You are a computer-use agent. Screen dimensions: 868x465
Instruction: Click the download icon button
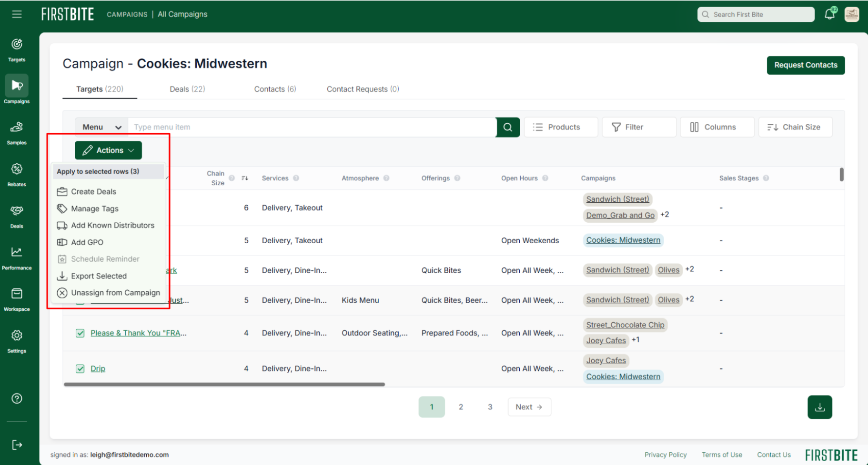click(820, 407)
